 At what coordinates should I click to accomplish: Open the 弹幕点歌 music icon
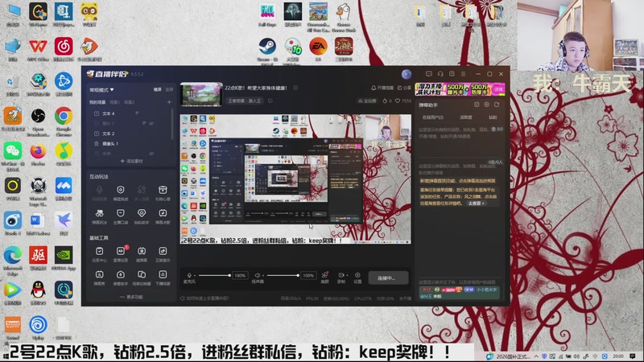click(x=163, y=213)
